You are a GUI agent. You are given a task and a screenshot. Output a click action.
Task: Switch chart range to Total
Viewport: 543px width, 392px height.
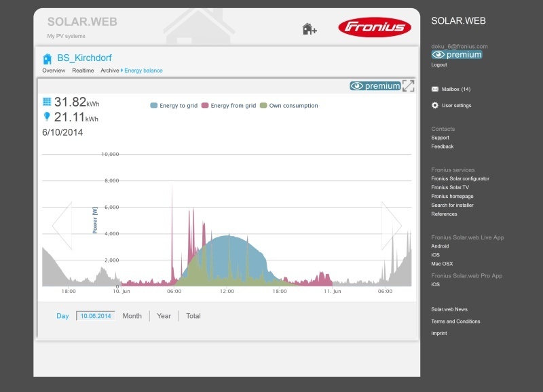pos(193,316)
